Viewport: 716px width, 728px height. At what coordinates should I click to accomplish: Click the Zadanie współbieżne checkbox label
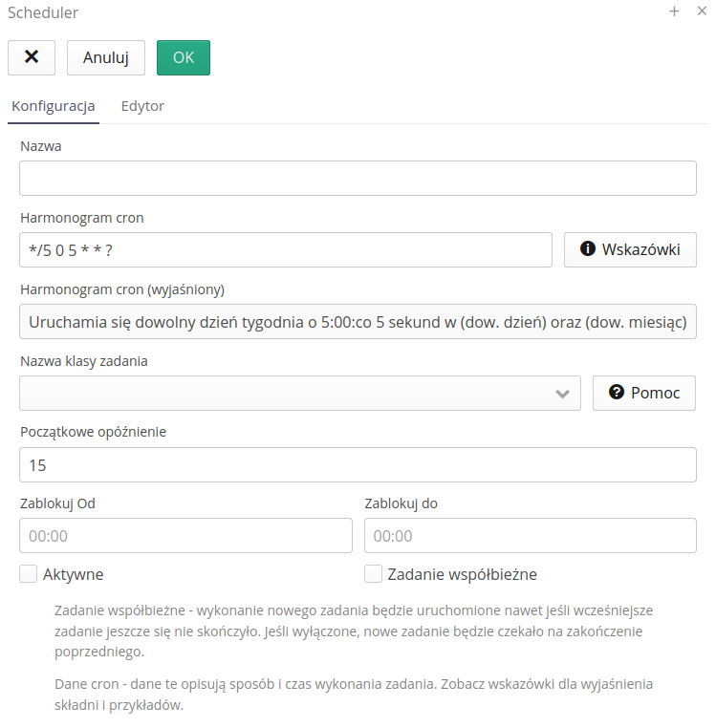pos(462,574)
